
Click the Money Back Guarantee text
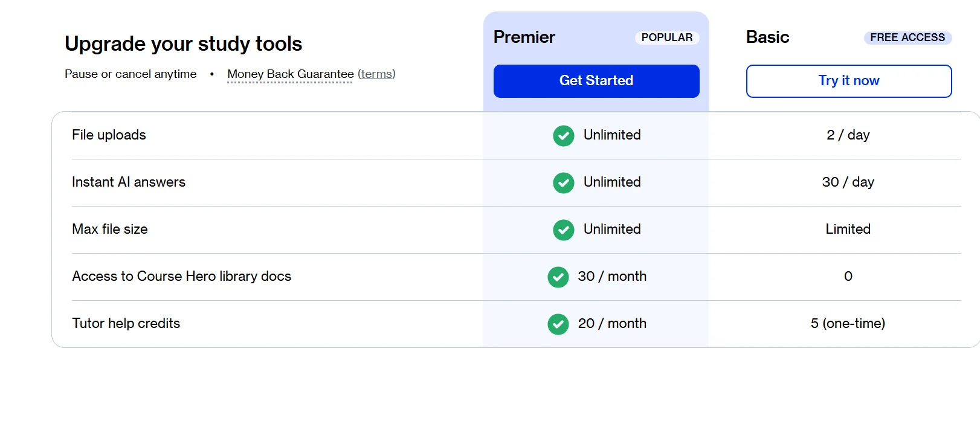click(x=290, y=74)
